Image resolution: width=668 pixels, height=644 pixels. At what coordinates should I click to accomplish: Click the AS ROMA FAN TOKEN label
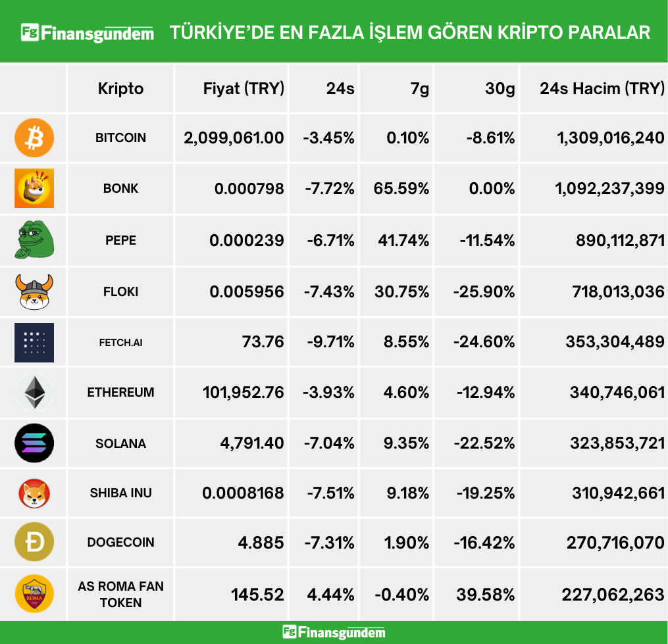pos(120,594)
